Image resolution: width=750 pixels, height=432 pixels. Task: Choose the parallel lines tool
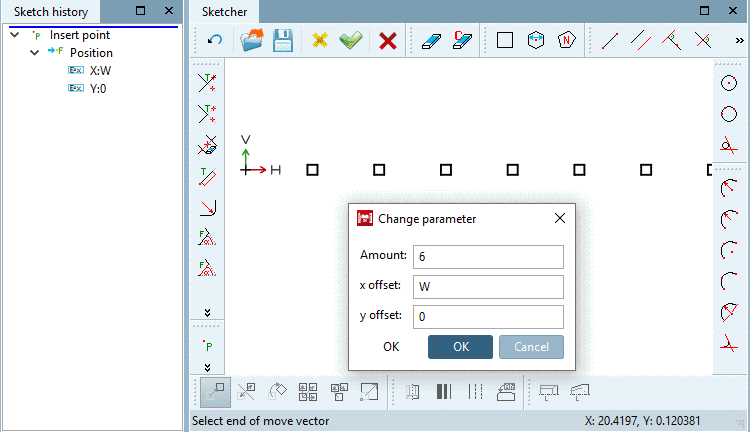click(x=640, y=40)
